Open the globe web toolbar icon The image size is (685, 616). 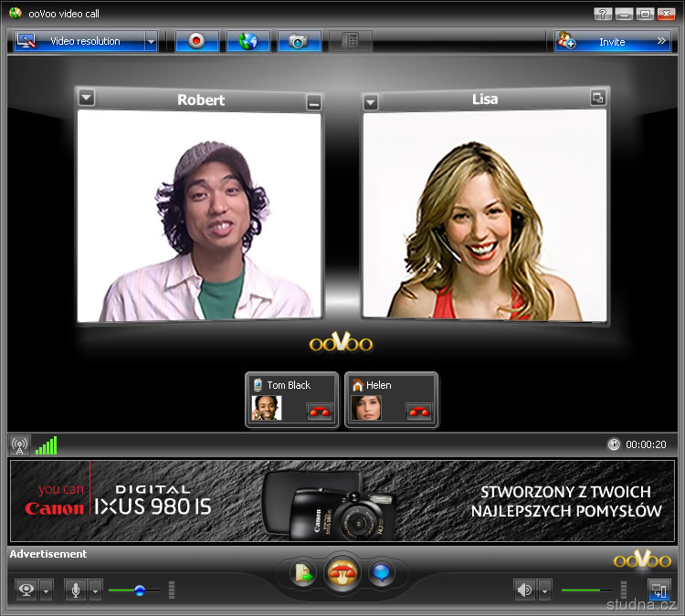[x=248, y=41]
